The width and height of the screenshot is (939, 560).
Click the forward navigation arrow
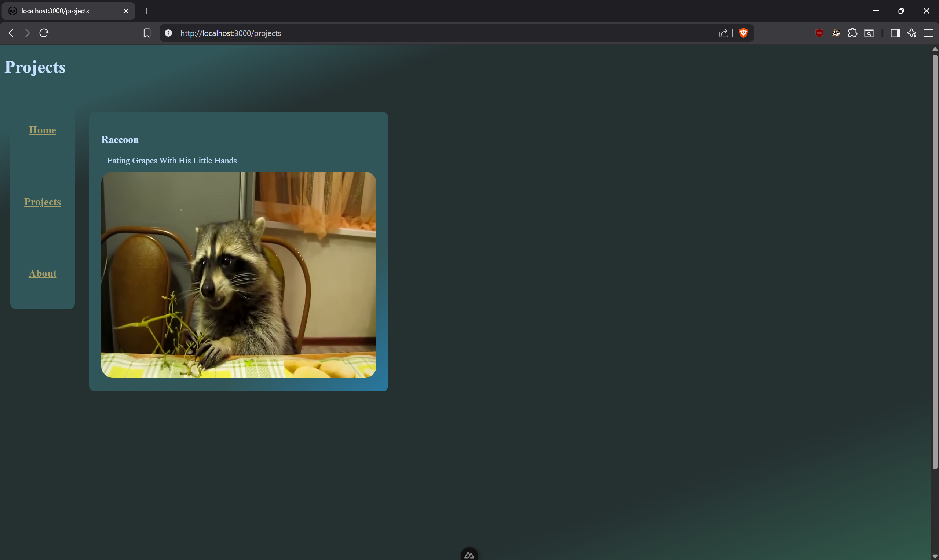(27, 33)
